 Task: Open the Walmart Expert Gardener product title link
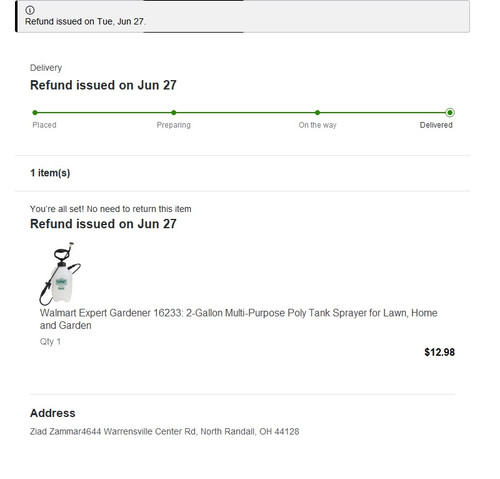point(238,319)
